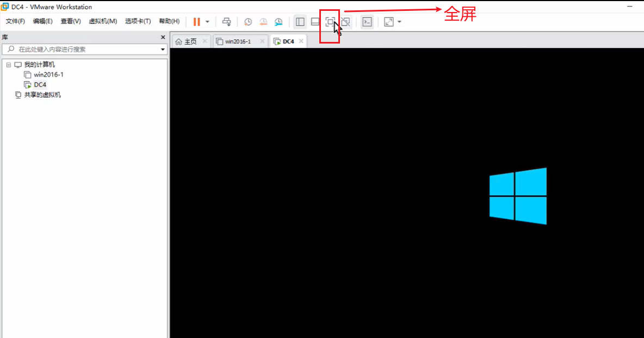This screenshot has height=338, width=644.
Task: Open the power options arrow beside pause
Action: pyautogui.click(x=207, y=22)
